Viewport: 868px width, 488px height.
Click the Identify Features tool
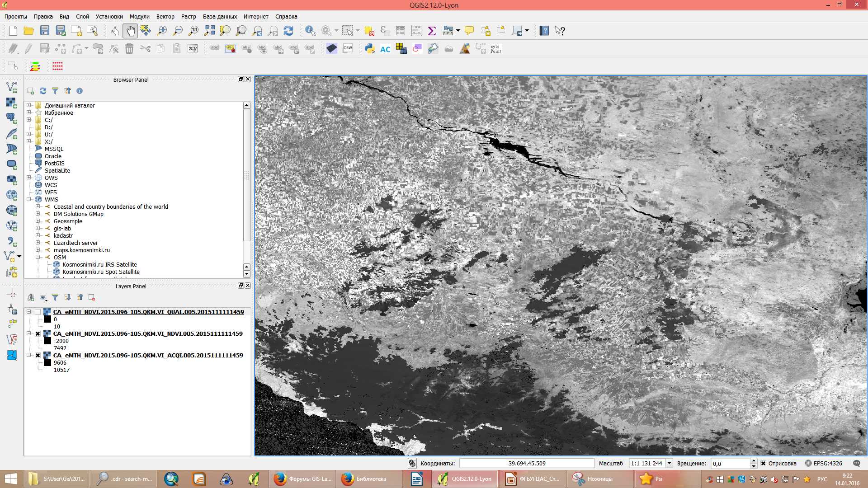[x=310, y=31]
